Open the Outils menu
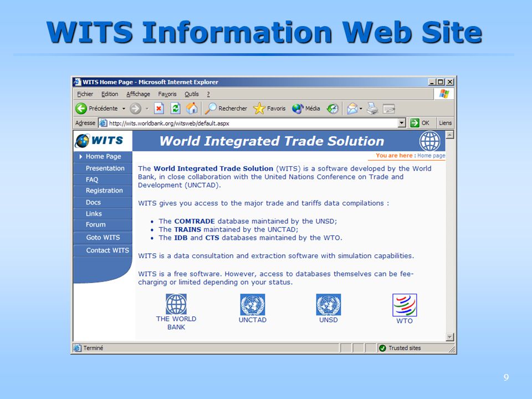The image size is (532, 399). point(192,94)
